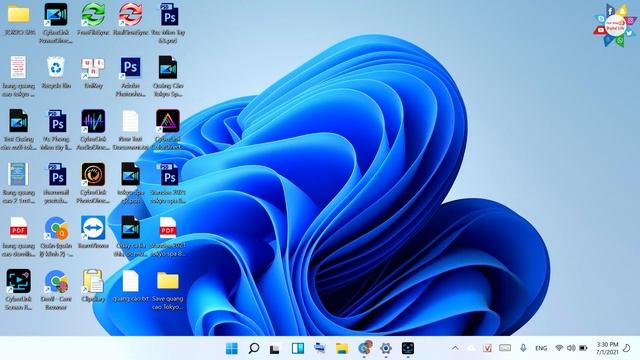Open the Adobe Photoshop shortcut
Image resolution: width=640 pixels, height=360 pixels.
[131, 68]
